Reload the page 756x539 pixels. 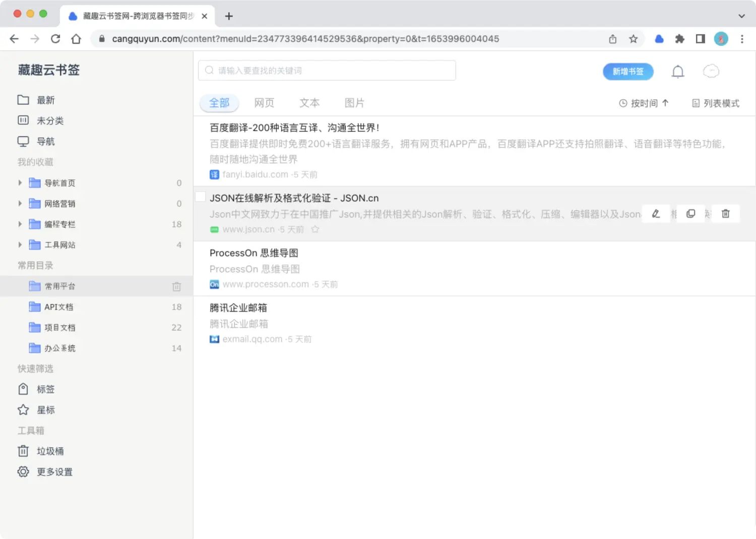55,39
